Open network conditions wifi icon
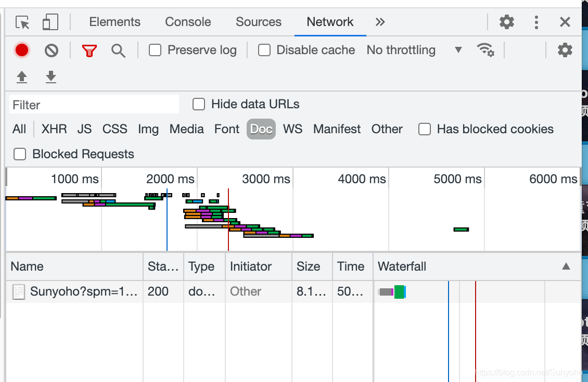588x382 pixels. pyautogui.click(x=485, y=50)
